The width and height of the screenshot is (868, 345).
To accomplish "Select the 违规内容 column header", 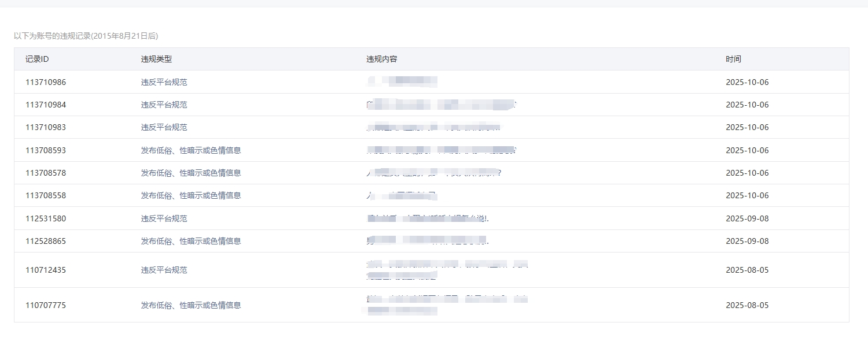I will click(x=381, y=59).
